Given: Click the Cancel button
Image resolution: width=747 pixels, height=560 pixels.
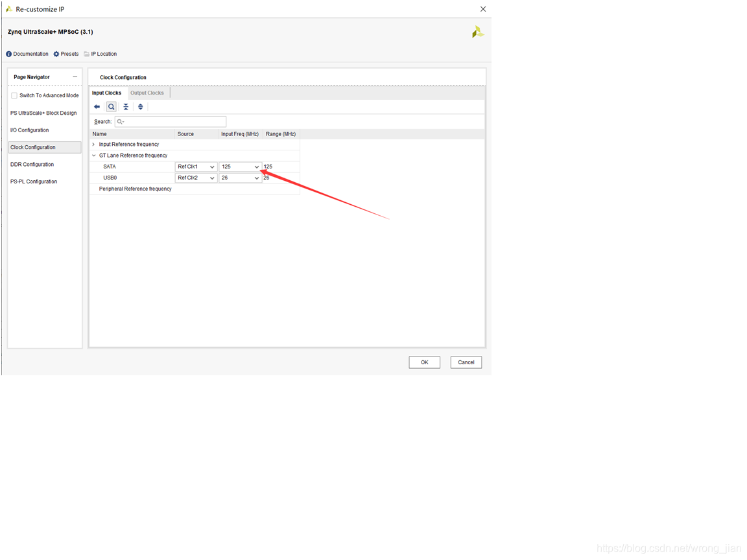Looking at the screenshot, I should coord(466,362).
